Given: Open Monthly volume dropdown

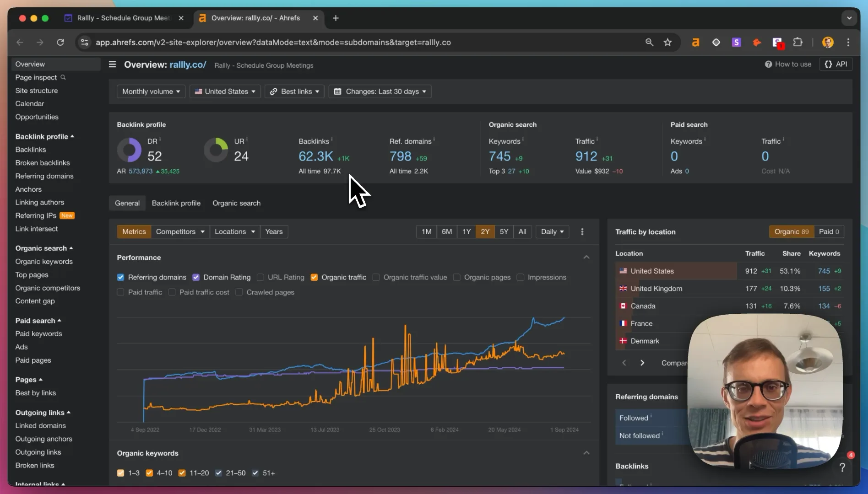Looking at the screenshot, I should coord(151,91).
